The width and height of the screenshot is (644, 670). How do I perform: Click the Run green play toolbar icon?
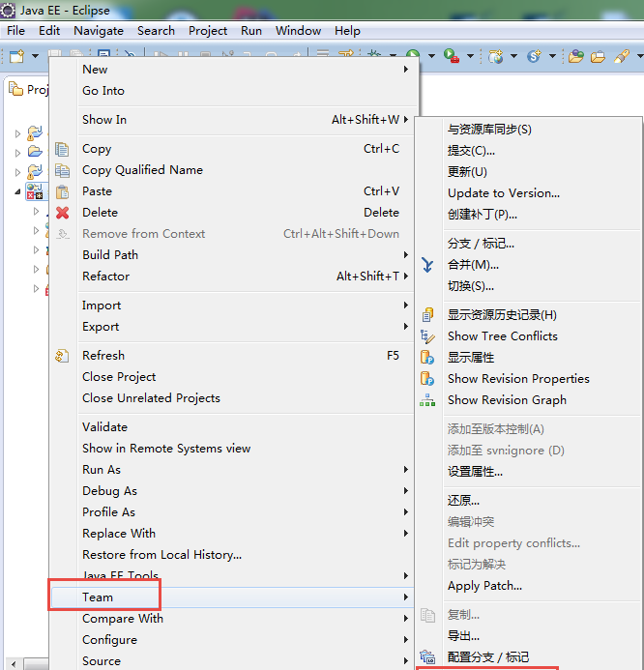tap(413, 55)
